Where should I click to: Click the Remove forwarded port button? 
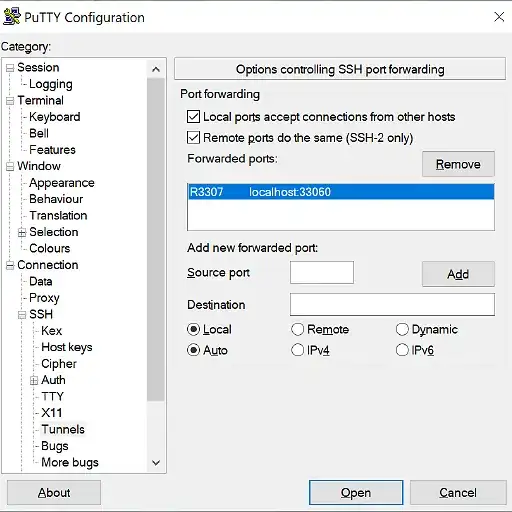458,164
